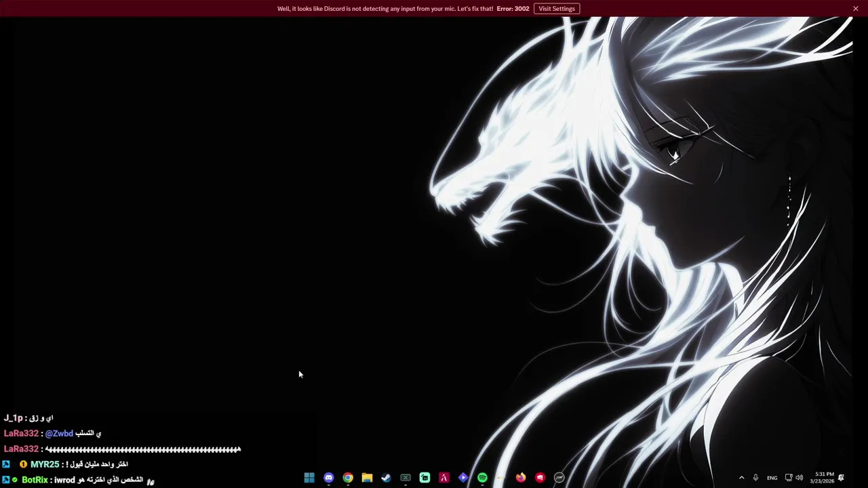The height and width of the screenshot is (488, 868).
Task: Open the red fist taskbar app
Action: pos(540,478)
